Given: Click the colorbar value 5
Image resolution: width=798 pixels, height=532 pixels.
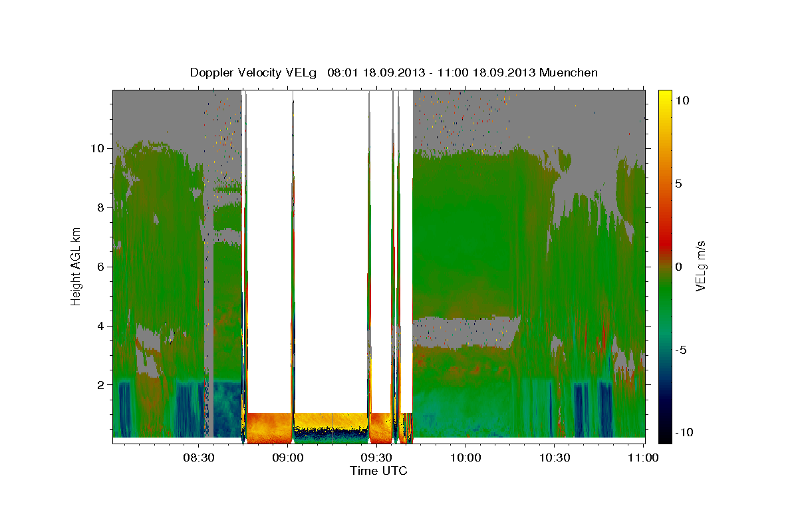Looking at the screenshot, I should tap(680, 183).
